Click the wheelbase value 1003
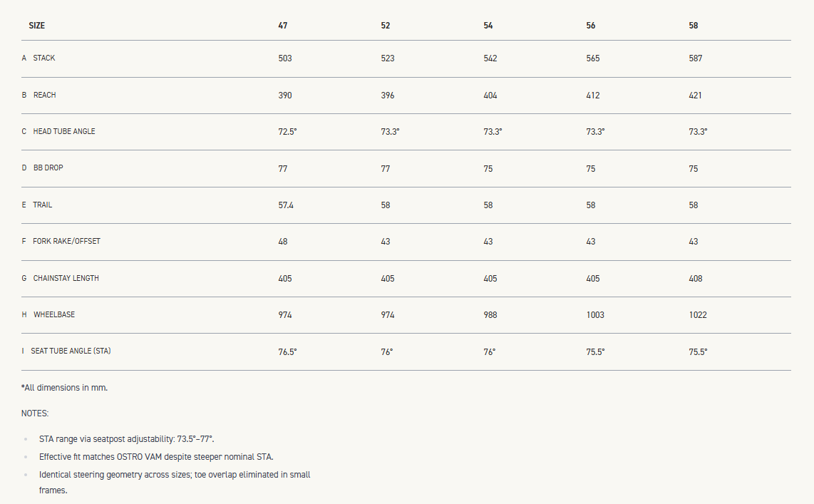The image size is (814, 504). [x=595, y=315]
